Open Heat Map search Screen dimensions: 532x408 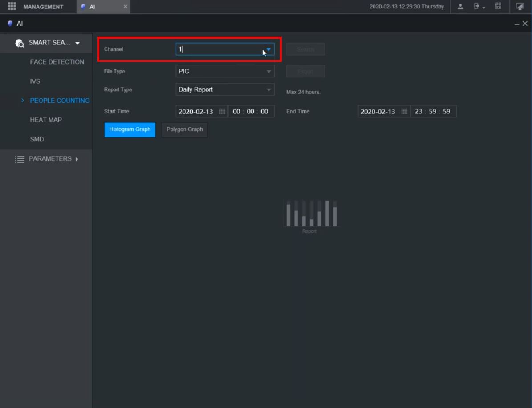pyautogui.click(x=46, y=120)
